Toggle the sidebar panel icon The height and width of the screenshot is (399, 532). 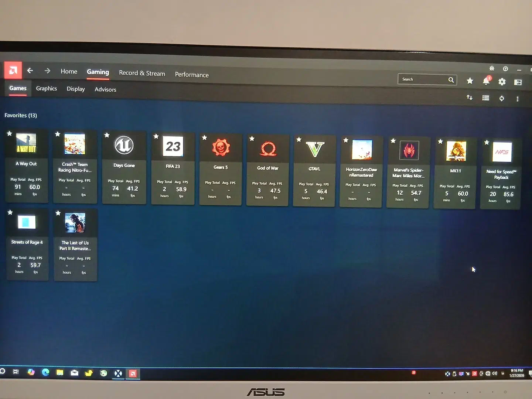[x=518, y=82]
